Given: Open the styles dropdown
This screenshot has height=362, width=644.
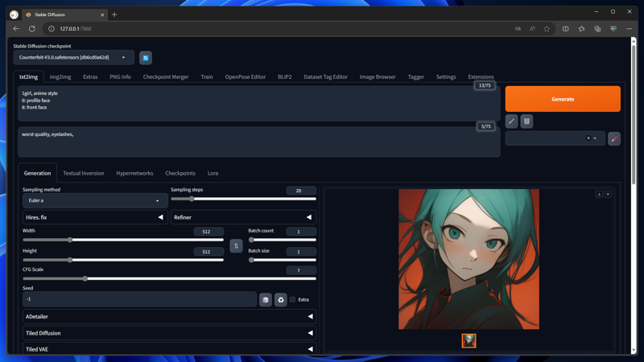Looking at the screenshot, I should point(555,138).
